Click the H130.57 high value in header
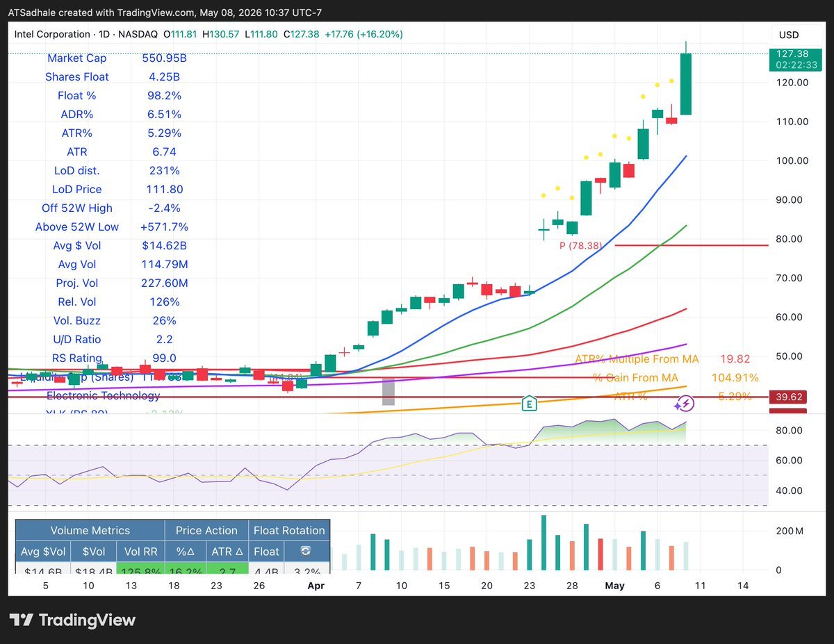This screenshot has width=834, height=644. pyautogui.click(x=220, y=34)
